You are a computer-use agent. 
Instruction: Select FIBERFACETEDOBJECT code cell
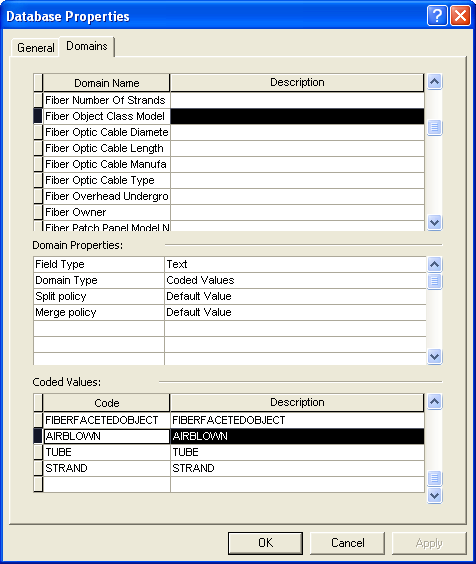coord(106,420)
